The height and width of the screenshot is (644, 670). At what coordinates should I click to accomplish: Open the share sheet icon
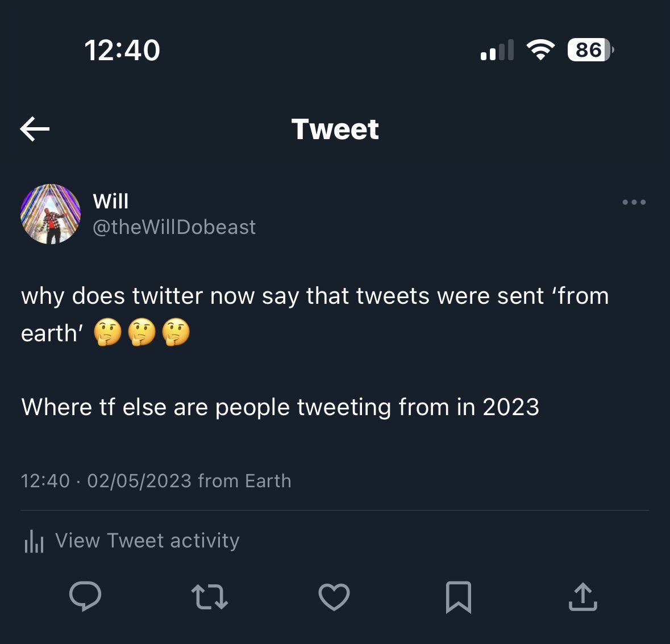tap(583, 597)
